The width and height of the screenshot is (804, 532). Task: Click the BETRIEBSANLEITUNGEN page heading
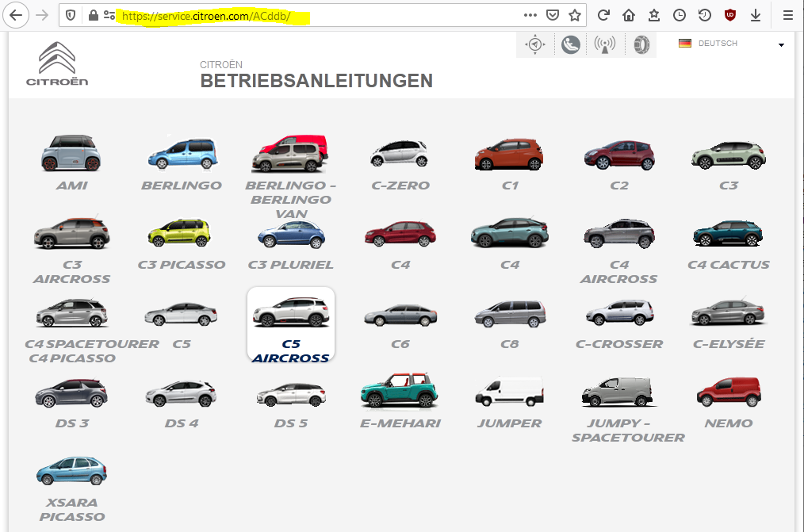(316, 80)
